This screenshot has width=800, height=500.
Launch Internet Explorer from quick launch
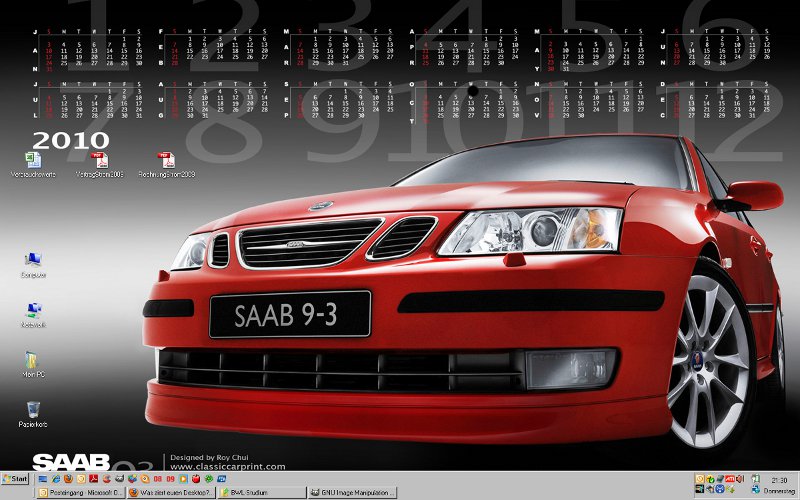[56, 479]
